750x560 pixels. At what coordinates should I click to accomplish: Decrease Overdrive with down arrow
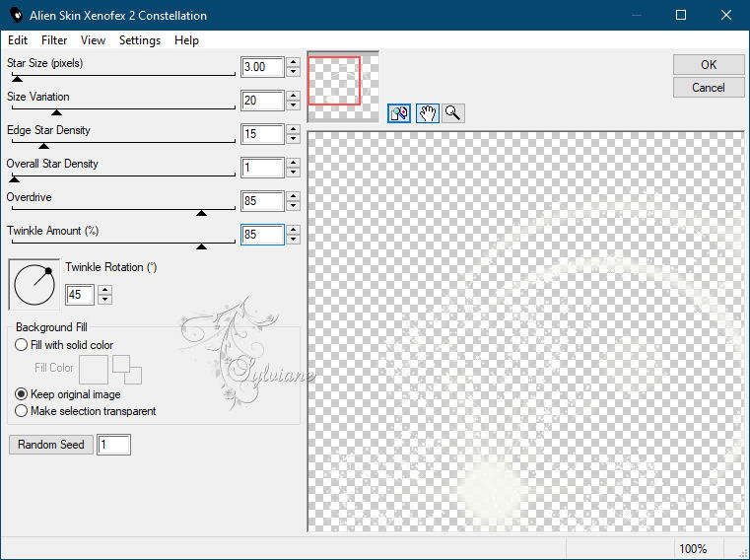294,206
